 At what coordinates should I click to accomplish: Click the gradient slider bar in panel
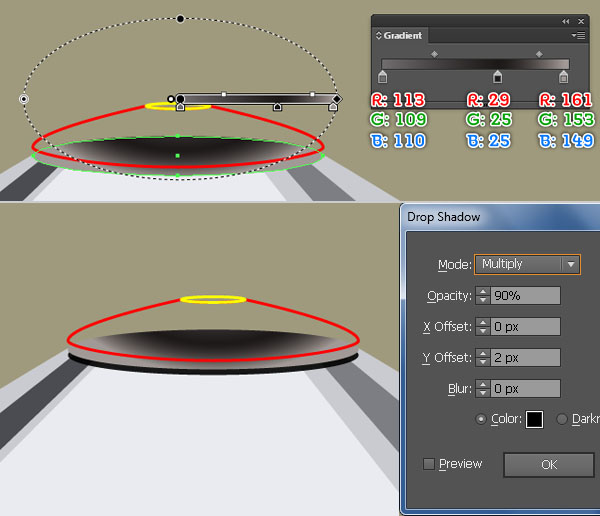click(475, 64)
